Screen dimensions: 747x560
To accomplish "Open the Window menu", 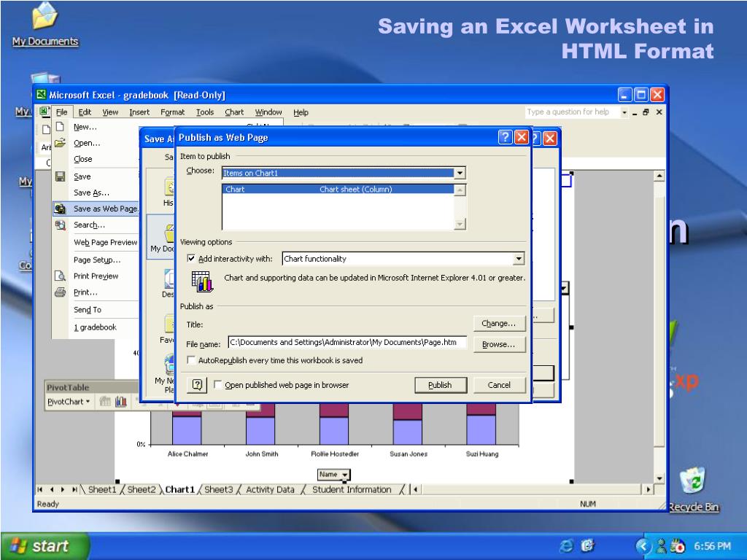I will tap(268, 112).
